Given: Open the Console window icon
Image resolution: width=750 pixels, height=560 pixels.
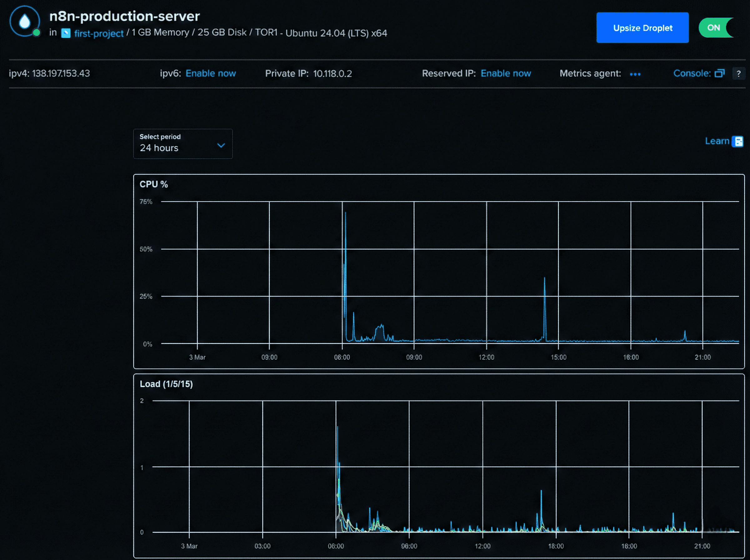Looking at the screenshot, I should pos(719,73).
